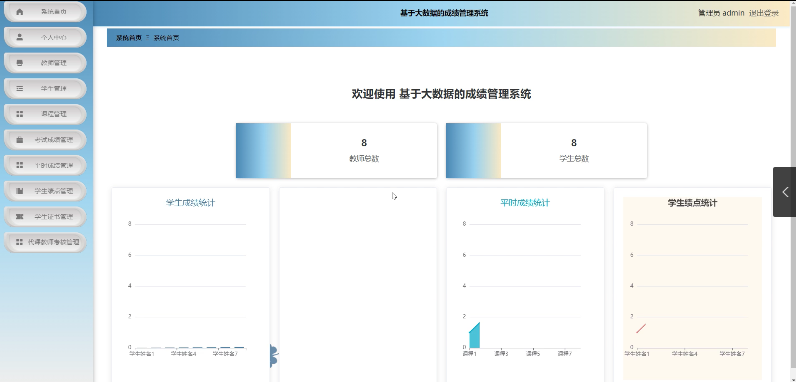Click the cyan bar in 平时成绩统计 chart
The width and height of the screenshot is (796, 382).
(x=474, y=335)
